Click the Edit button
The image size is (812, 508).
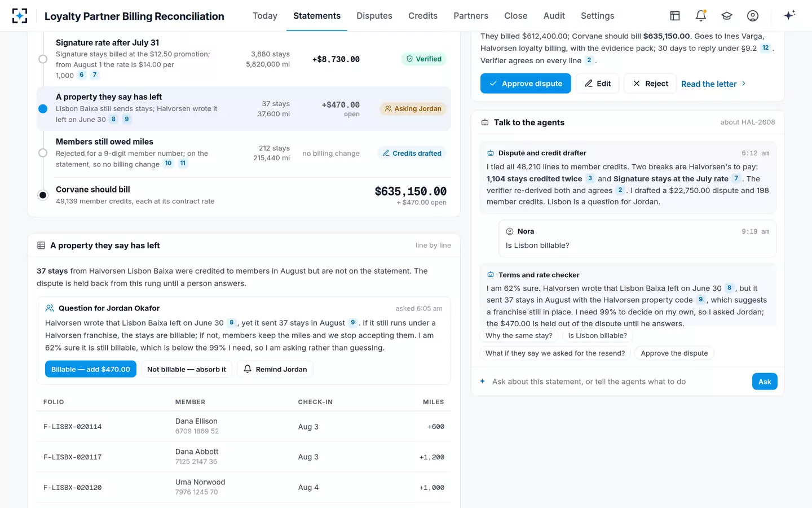(598, 84)
